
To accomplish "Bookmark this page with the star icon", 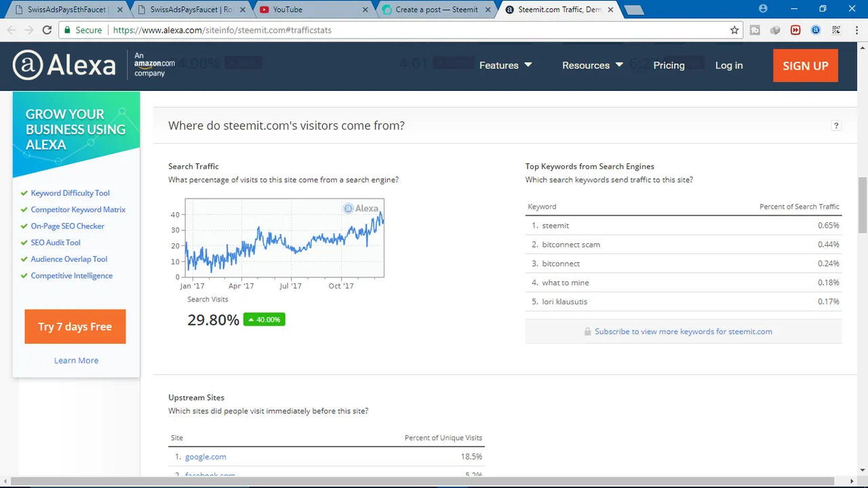I will coord(734,30).
